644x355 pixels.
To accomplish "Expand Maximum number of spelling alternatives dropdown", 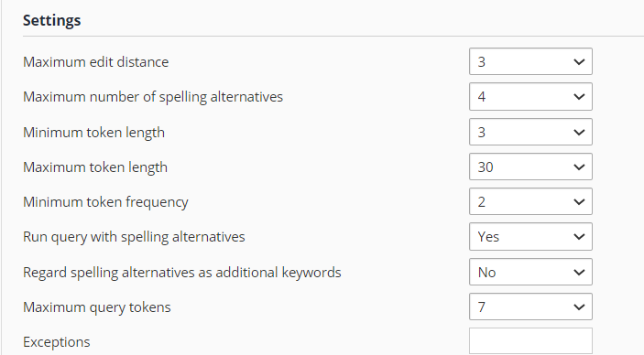I will tap(530, 96).
